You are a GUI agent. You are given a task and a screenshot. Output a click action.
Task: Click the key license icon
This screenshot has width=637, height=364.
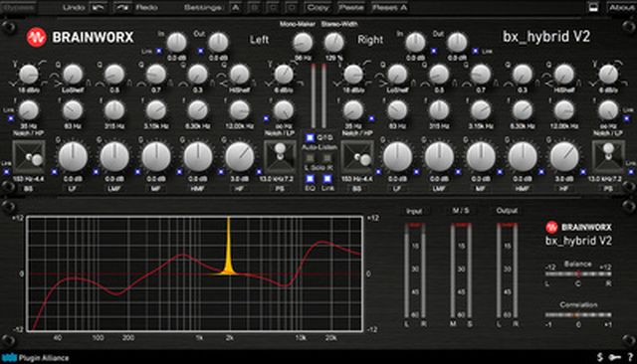615,357
